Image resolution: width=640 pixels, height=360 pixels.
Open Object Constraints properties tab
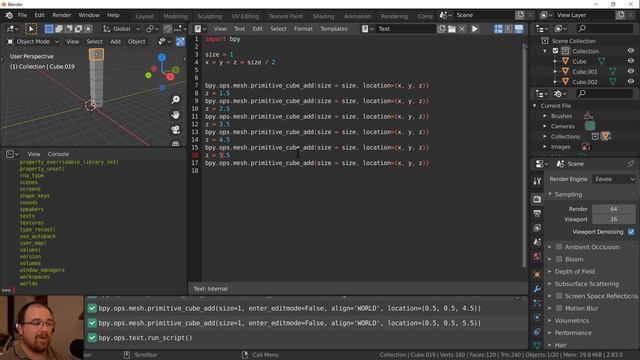[x=537, y=331]
